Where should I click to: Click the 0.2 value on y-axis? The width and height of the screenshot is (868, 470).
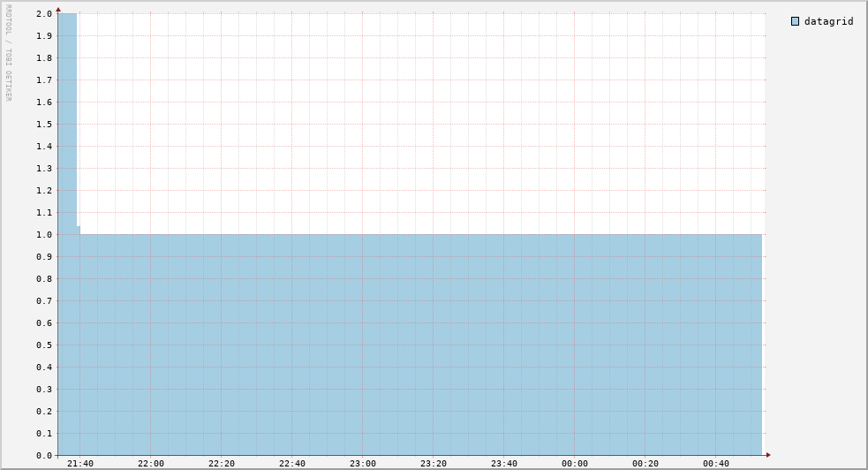(x=44, y=412)
